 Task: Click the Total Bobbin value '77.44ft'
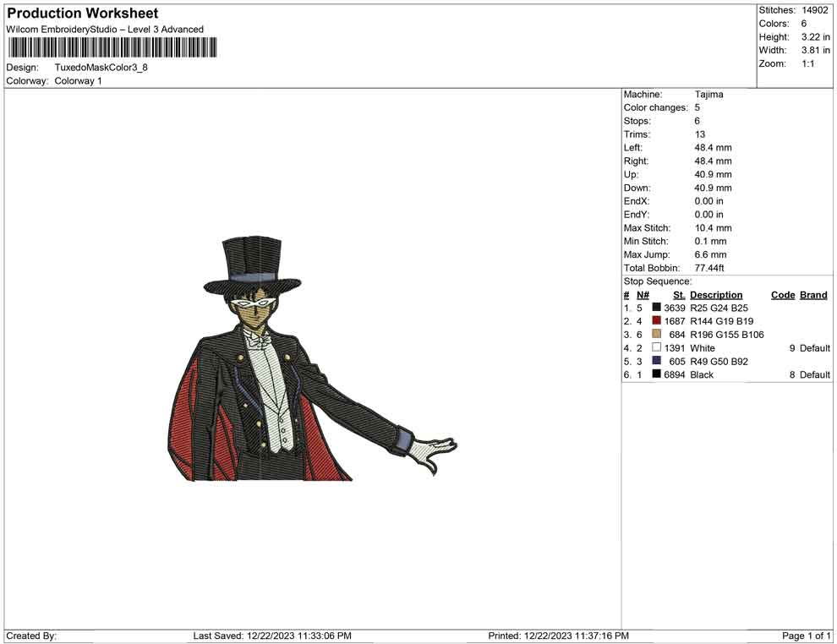point(709,268)
